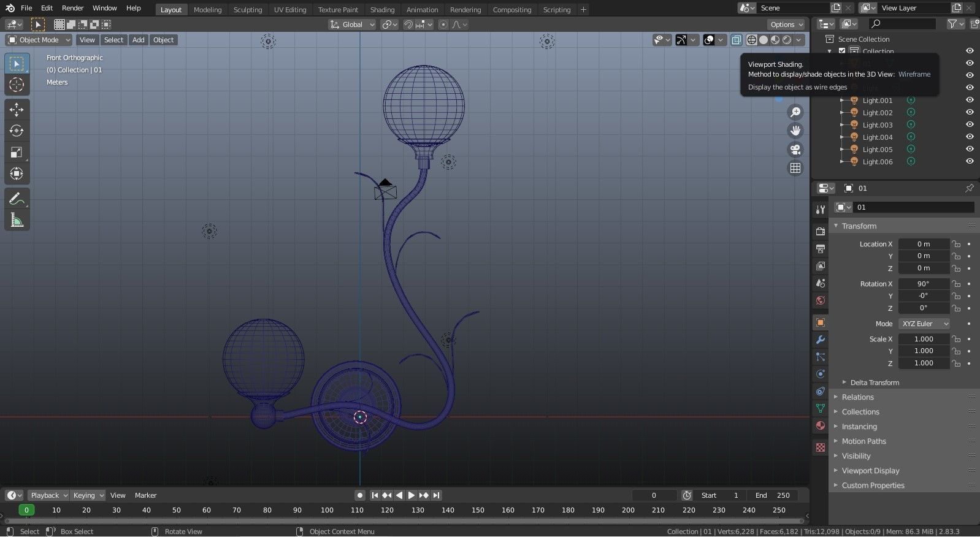This screenshot has width=980, height=537.
Task: Click the hand pan-view gizmo
Action: (x=795, y=131)
